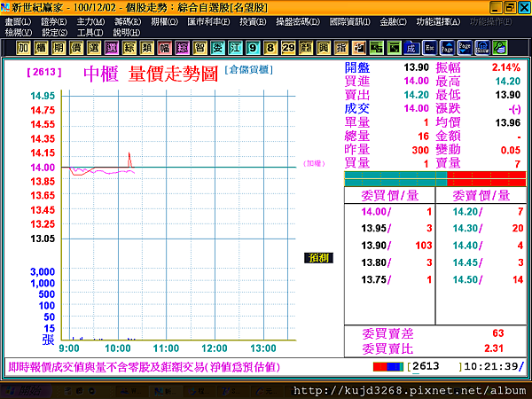This screenshot has height=399, width=532.
Task: Click the orange window-layout toolbar icon
Action: tap(359, 48)
